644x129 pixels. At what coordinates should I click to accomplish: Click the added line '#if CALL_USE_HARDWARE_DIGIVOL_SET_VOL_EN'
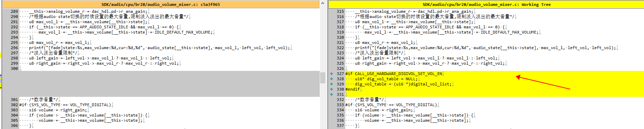coord(394,74)
